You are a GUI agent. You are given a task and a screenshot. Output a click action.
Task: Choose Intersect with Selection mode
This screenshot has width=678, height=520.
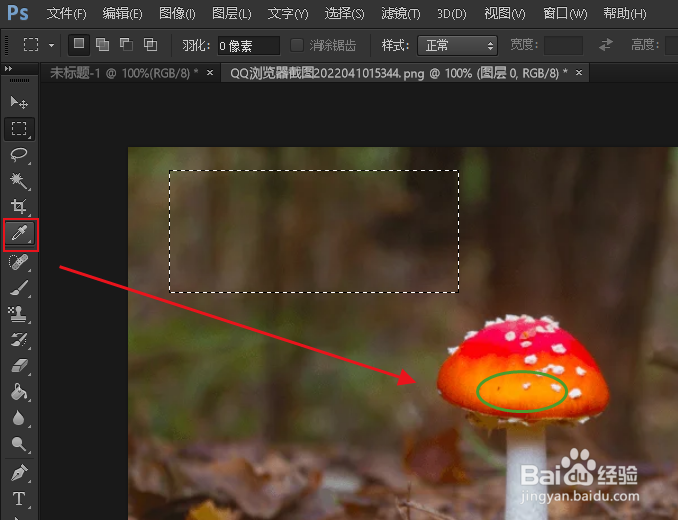(150, 45)
